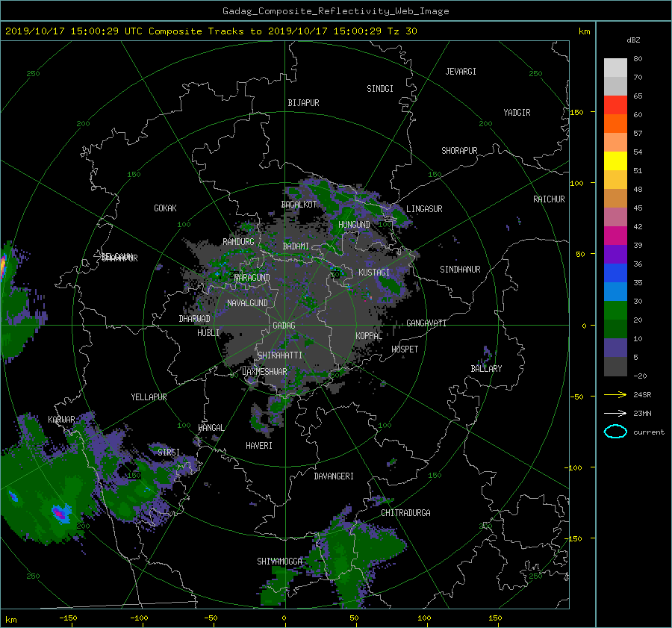
Task: Click the cyan current-position ellipse in legend
Action: (615, 432)
